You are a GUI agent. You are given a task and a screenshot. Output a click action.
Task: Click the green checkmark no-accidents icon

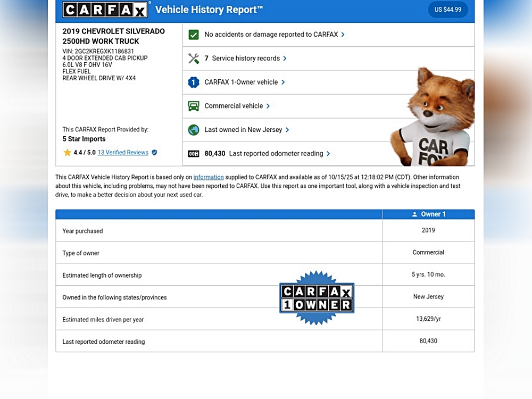tap(194, 35)
